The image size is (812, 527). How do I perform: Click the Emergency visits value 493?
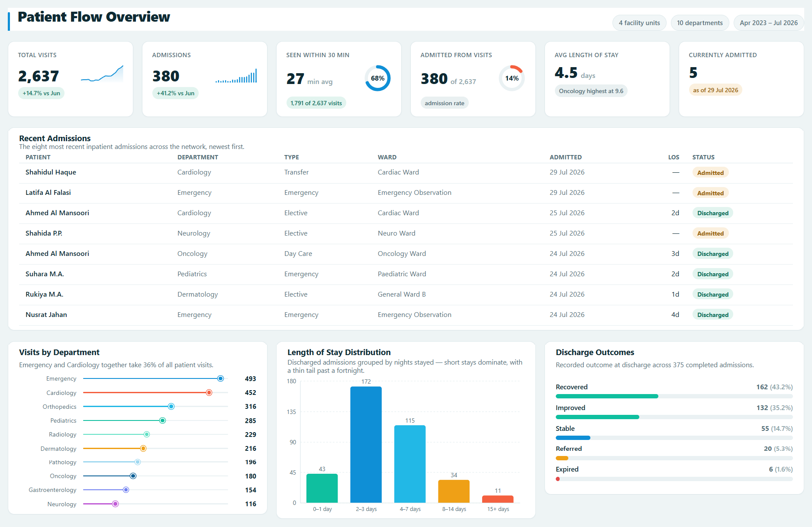point(250,379)
